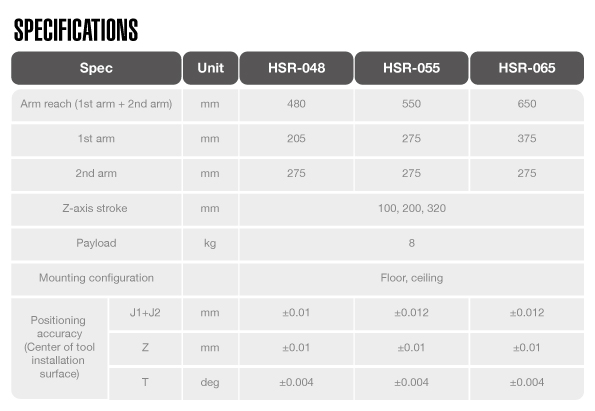
Task: Select the 1st arm row label
Action: [96, 140]
